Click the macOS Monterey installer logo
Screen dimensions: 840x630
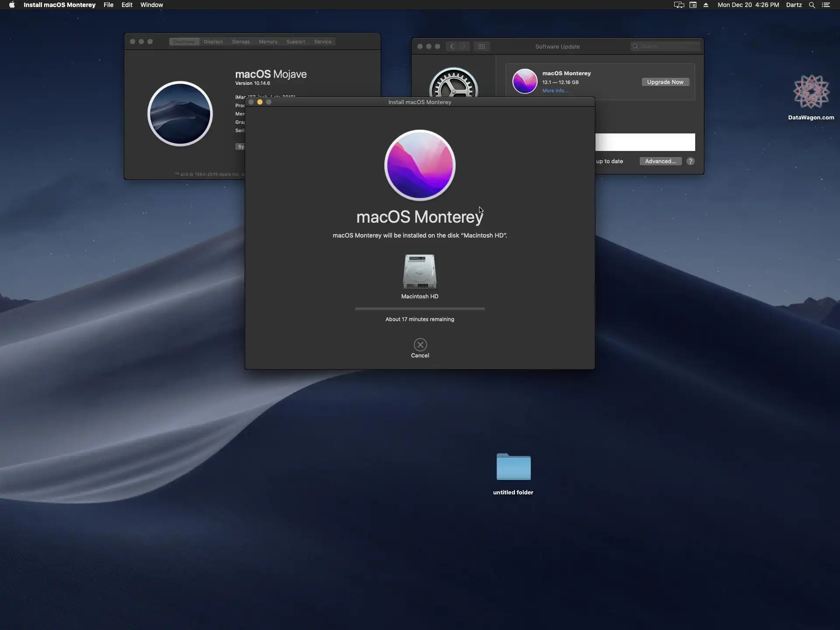[420, 165]
